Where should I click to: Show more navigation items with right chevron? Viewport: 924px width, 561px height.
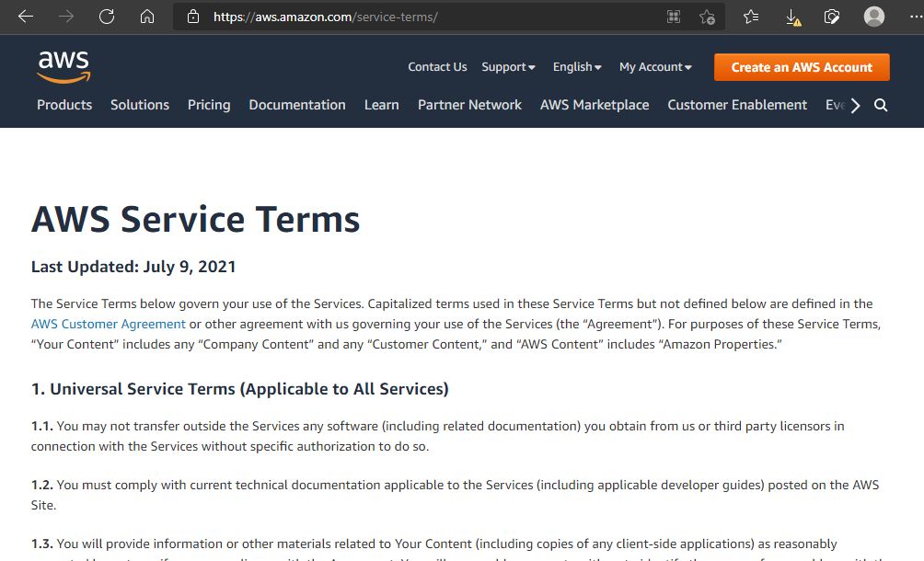856,106
